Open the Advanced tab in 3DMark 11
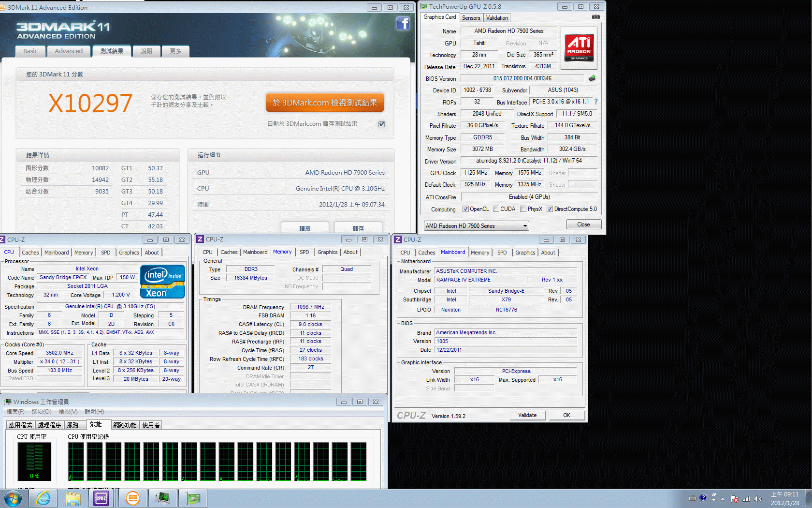812x508 pixels. point(69,51)
